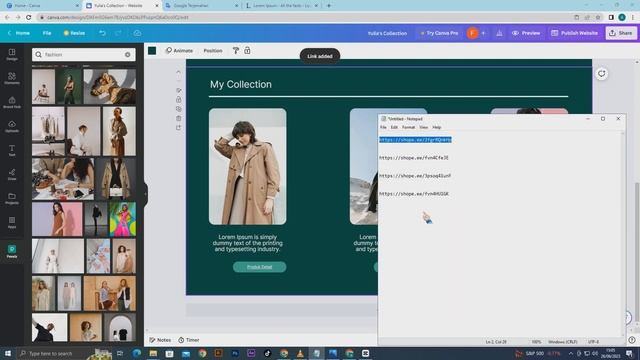Click the third shopee link in Notepad

[x=415, y=176]
